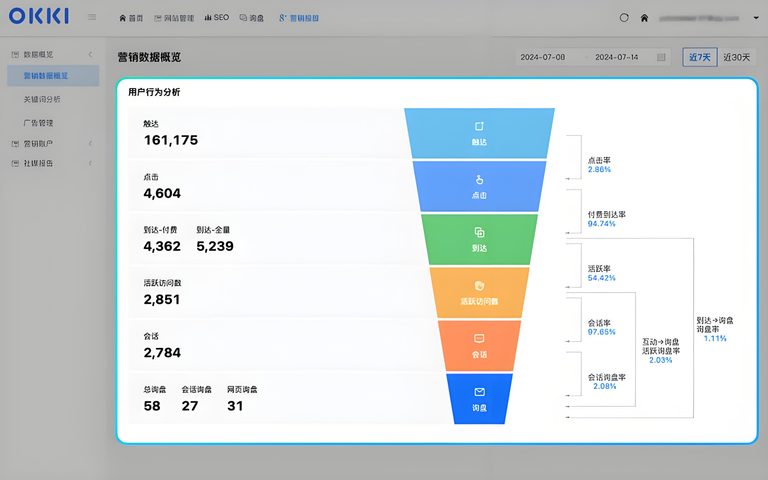Expand the 社媒报告 section chevron

point(91,163)
